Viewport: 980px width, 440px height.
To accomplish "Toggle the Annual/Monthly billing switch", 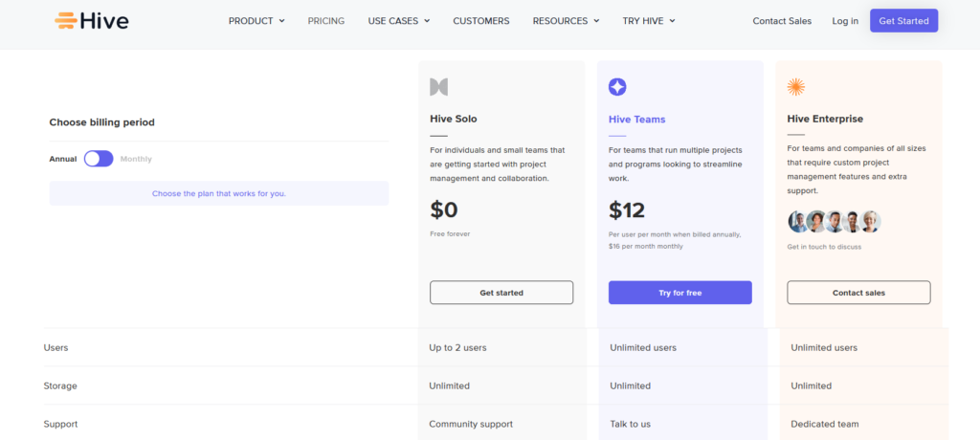I will click(x=99, y=159).
